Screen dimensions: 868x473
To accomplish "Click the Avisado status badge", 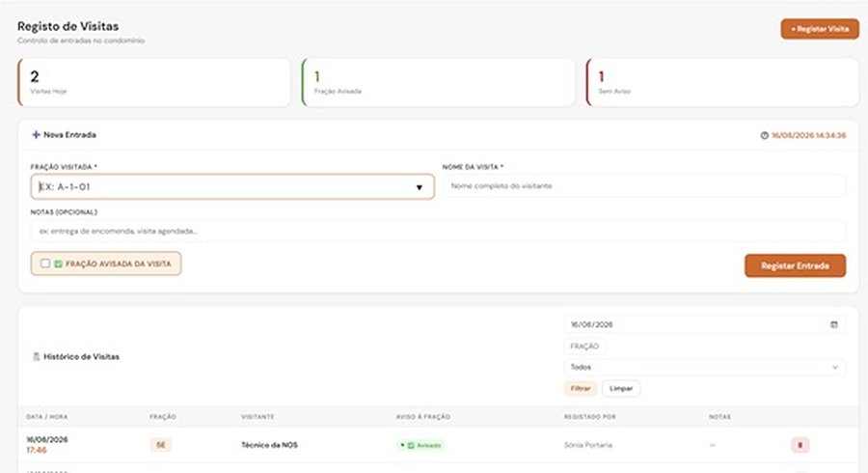I will 420,445.
